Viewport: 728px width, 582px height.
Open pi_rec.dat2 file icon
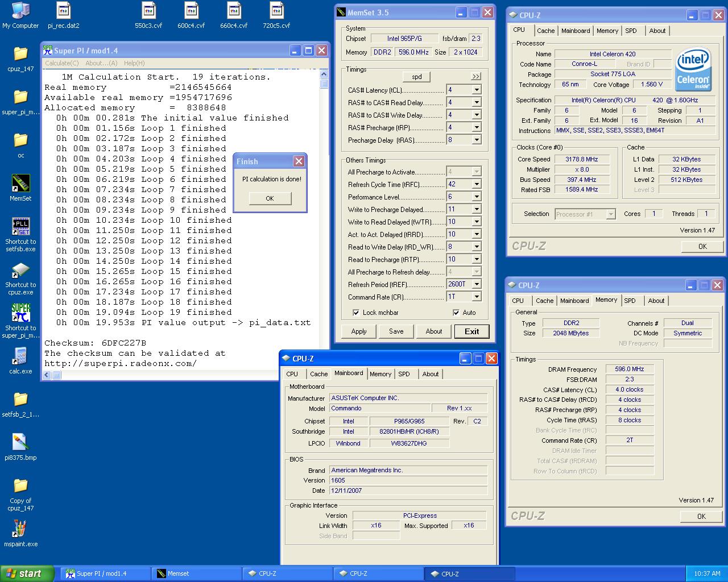pyautogui.click(x=64, y=15)
